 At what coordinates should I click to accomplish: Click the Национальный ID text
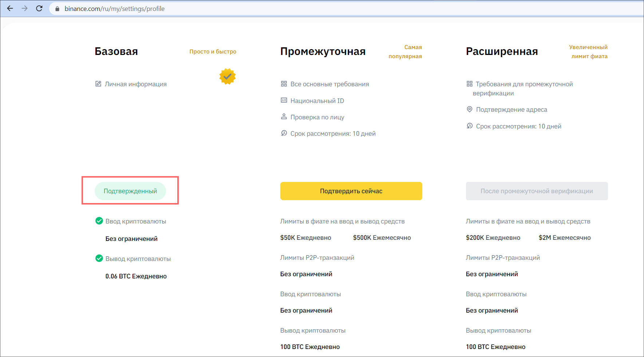click(x=317, y=101)
